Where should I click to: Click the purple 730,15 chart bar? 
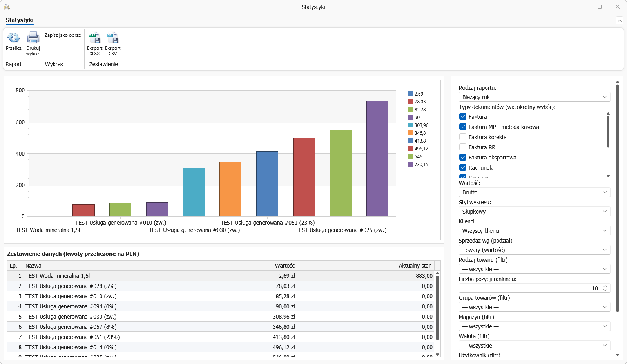377,159
